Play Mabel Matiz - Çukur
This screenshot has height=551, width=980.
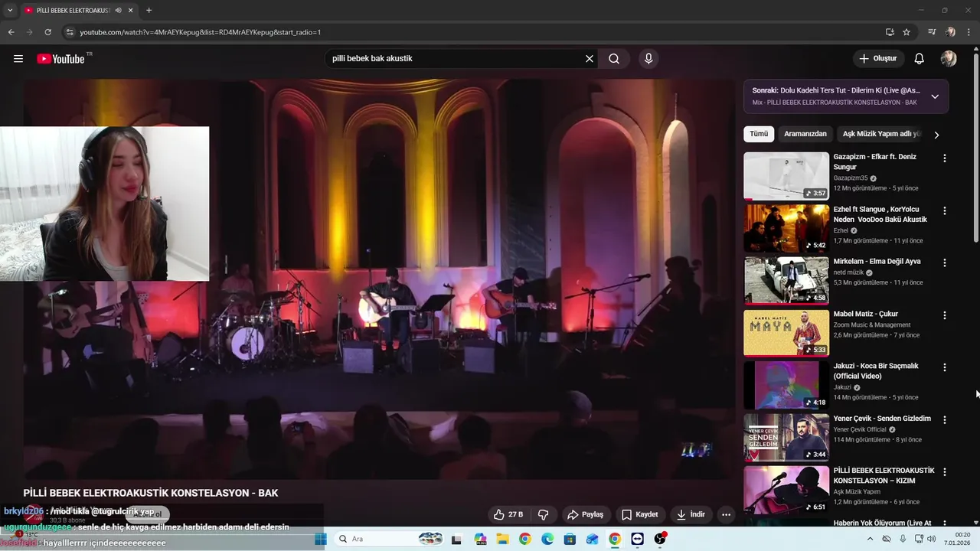point(786,333)
